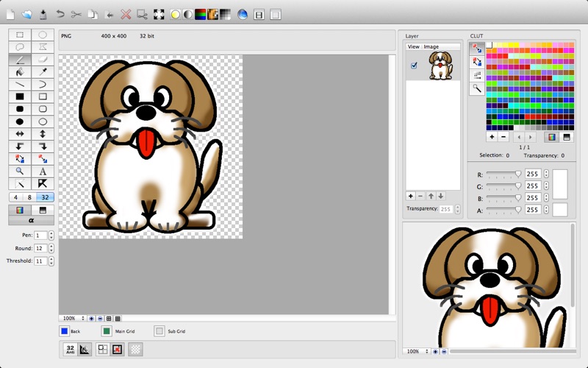
Task: Click the blue Back color swatch
Action: (64, 331)
